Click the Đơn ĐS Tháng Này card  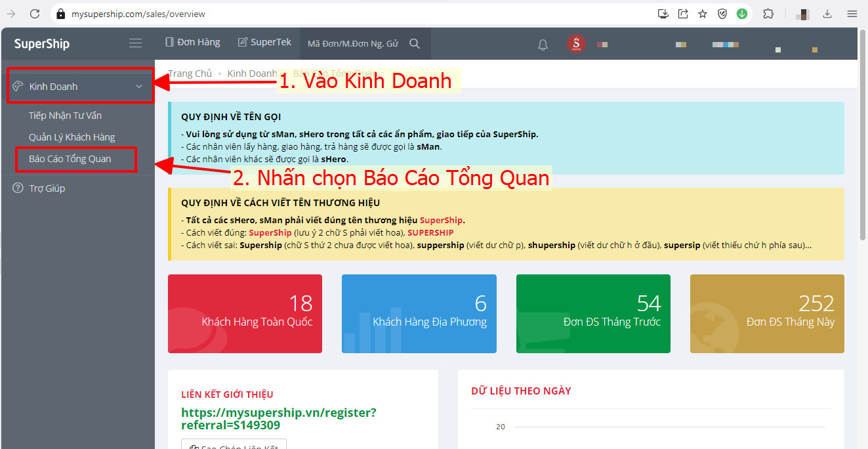(x=767, y=314)
